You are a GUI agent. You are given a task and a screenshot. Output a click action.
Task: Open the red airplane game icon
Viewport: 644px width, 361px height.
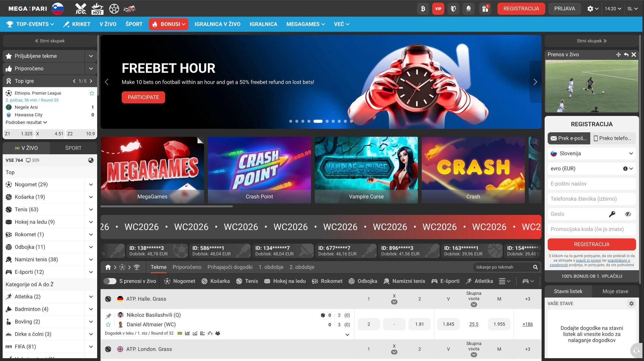click(129, 8)
